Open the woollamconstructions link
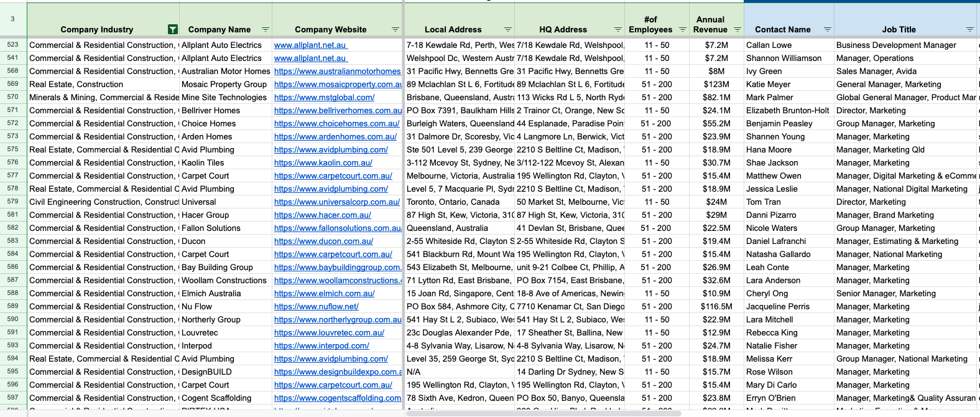 [338, 280]
